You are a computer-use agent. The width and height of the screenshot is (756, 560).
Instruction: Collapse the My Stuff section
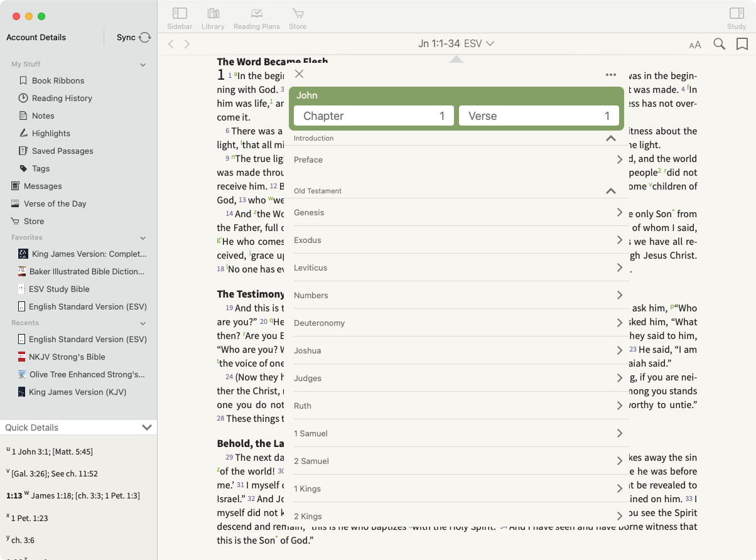click(143, 65)
